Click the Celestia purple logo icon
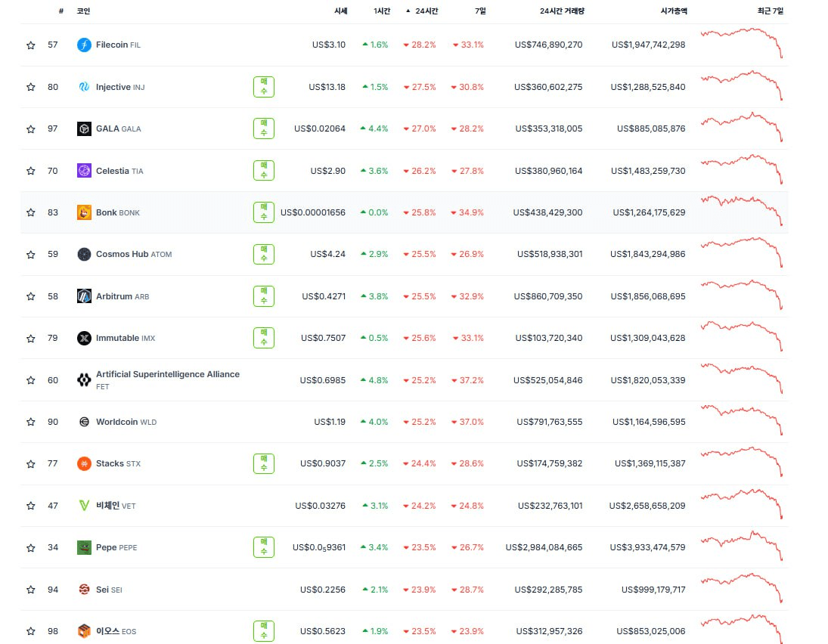 click(84, 171)
